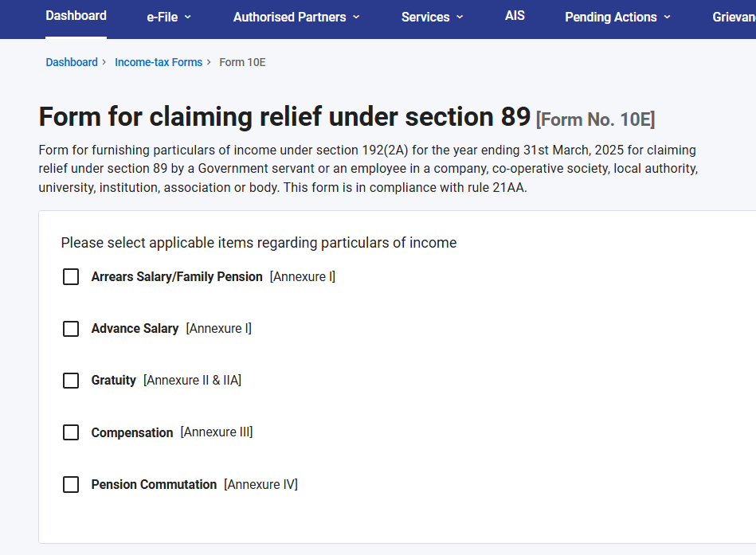756x555 pixels.
Task: Mark the Pension Commutation checkbox
Action: (x=70, y=484)
